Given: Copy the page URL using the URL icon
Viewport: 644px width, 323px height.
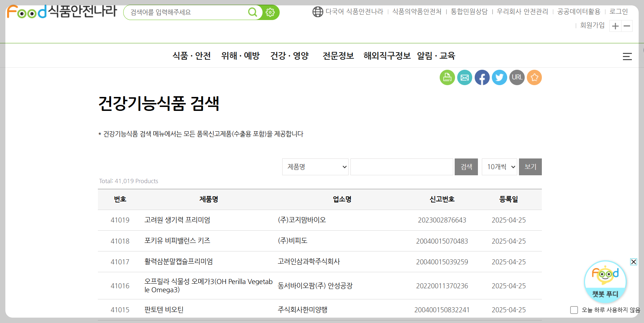Looking at the screenshot, I should point(517,77).
